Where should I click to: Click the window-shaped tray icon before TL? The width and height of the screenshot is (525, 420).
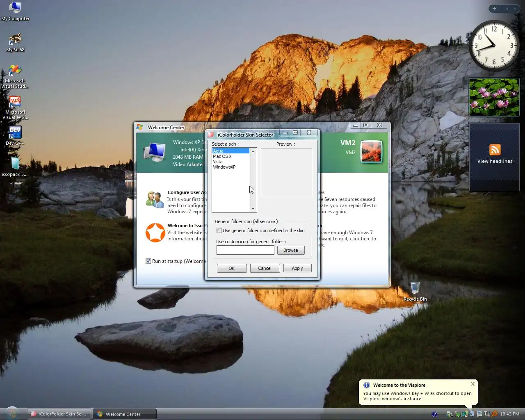click(479, 414)
